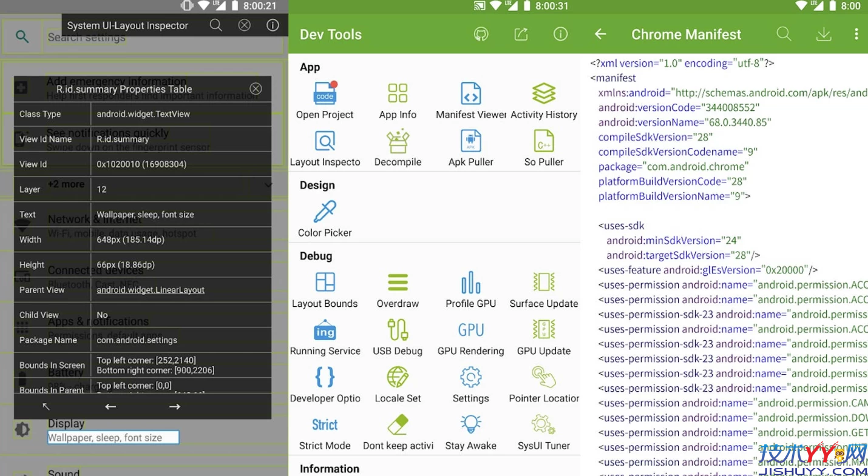
Task: Open the Chrome Manifest overflow menu
Action: point(857,35)
